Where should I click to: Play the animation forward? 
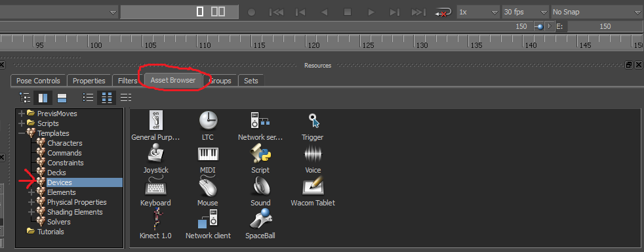(x=371, y=12)
